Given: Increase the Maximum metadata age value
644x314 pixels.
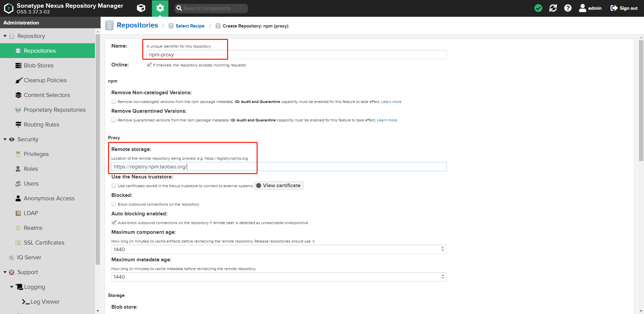Looking at the screenshot, I should point(443,275).
